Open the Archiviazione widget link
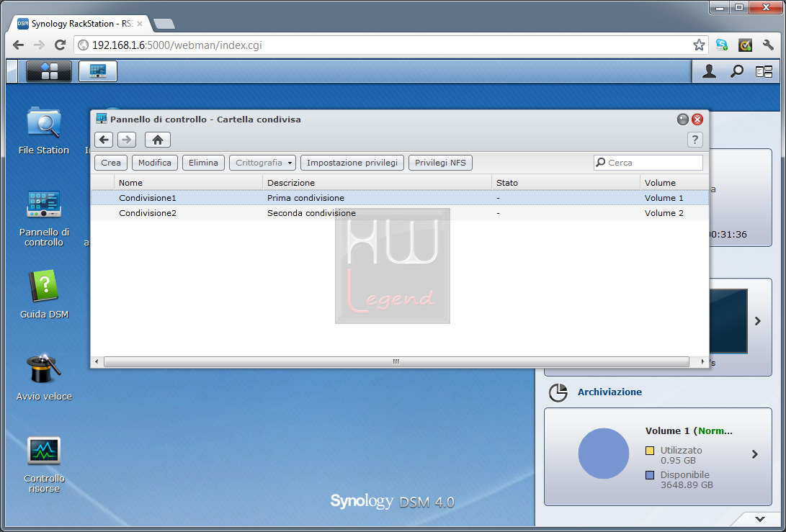This screenshot has width=786, height=532. click(x=609, y=392)
